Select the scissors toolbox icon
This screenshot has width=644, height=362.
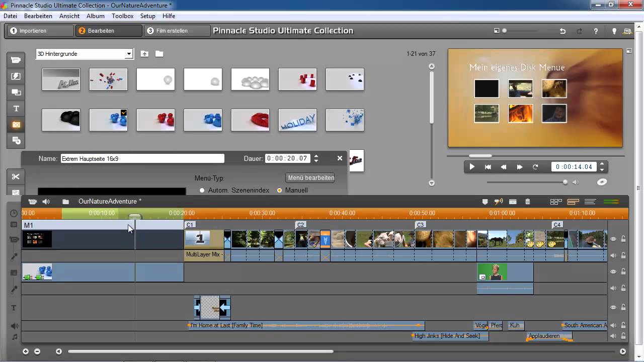(16, 176)
